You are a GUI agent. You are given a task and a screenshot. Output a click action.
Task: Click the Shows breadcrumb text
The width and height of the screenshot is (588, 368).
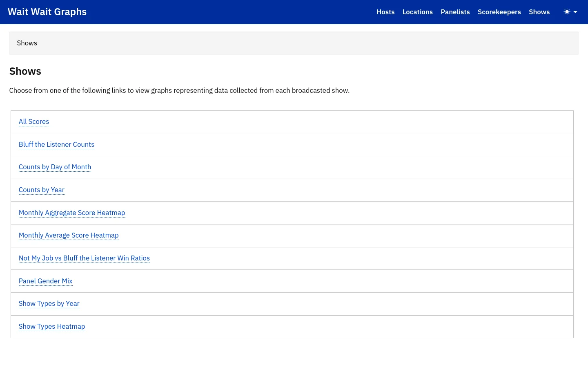point(27,43)
